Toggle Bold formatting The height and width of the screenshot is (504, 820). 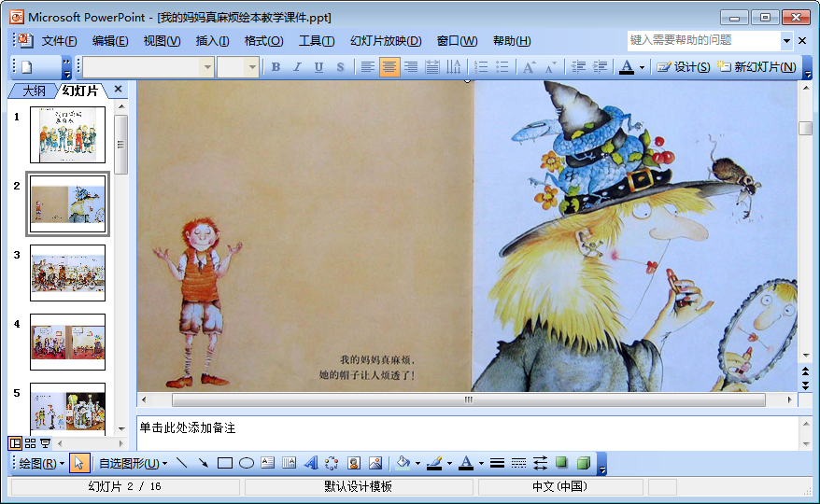[x=276, y=67]
